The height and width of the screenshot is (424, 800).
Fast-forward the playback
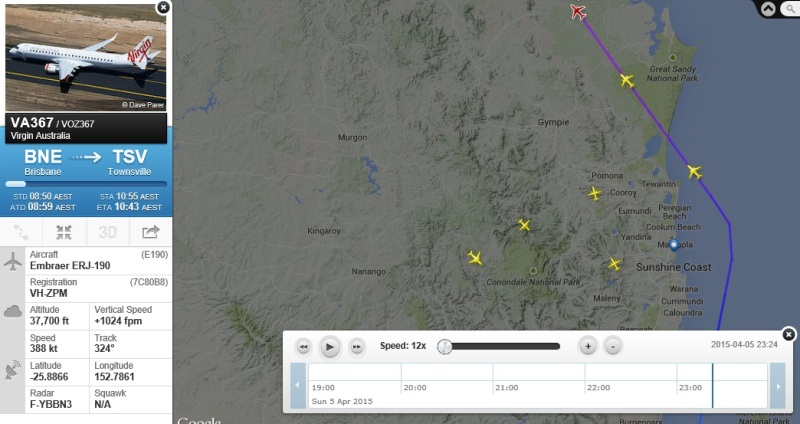point(357,347)
